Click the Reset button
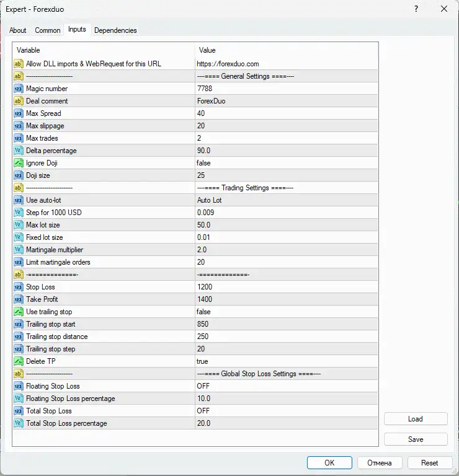 point(429,462)
